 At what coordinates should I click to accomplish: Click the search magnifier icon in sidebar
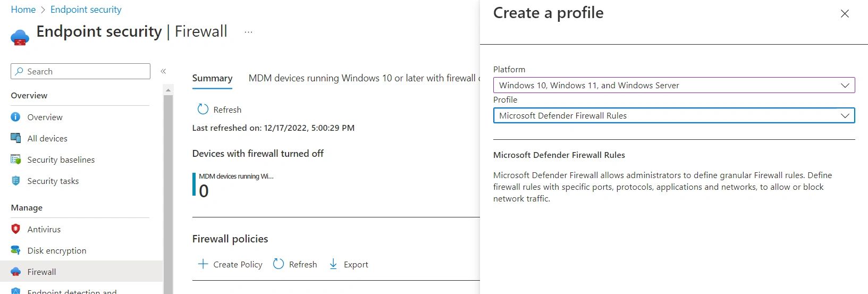[x=19, y=71]
